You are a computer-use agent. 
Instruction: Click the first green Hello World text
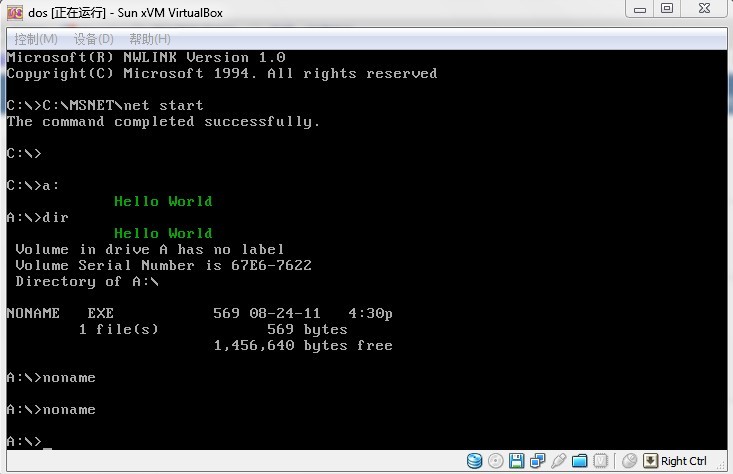(163, 201)
